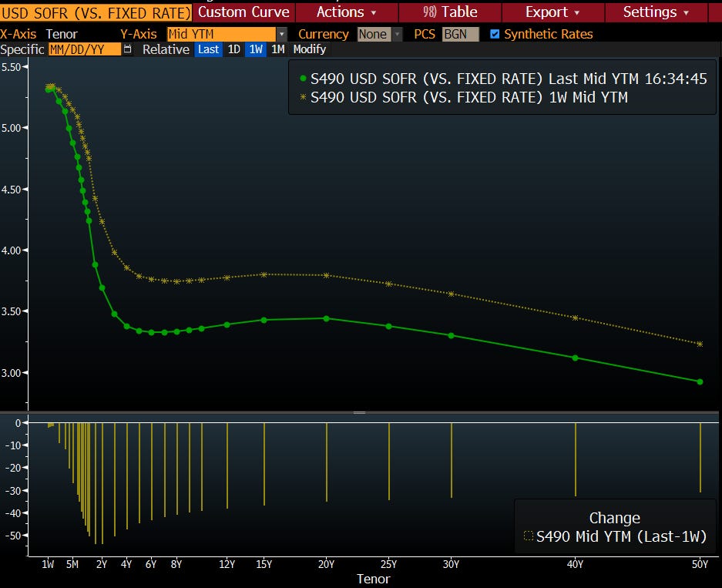
Task: Click the Modify button
Action: point(310,49)
